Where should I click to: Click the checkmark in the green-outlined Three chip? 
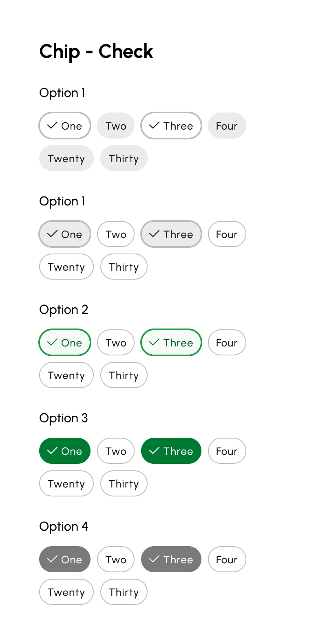[154, 342]
